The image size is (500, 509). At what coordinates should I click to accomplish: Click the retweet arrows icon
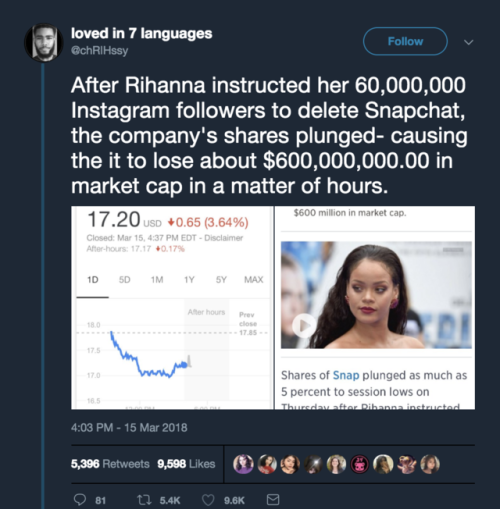tap(144, 499)
